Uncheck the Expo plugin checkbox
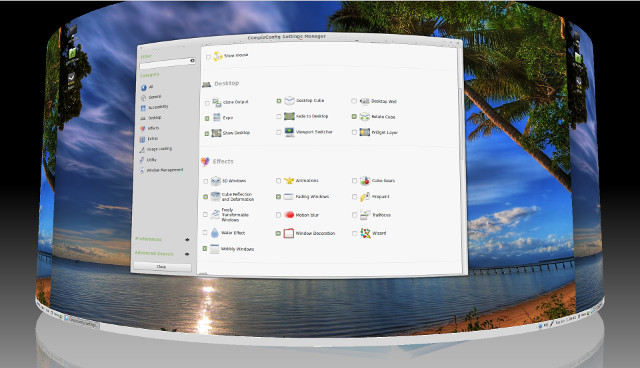 pos(207,118)
